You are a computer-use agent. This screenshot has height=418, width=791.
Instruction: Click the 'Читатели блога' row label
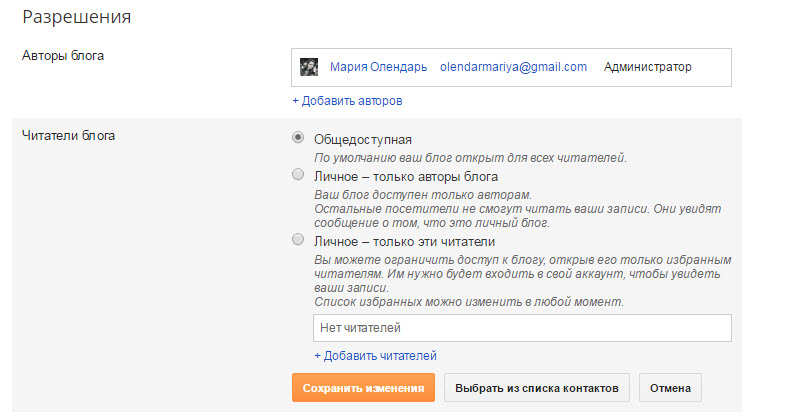coord(68,136)
